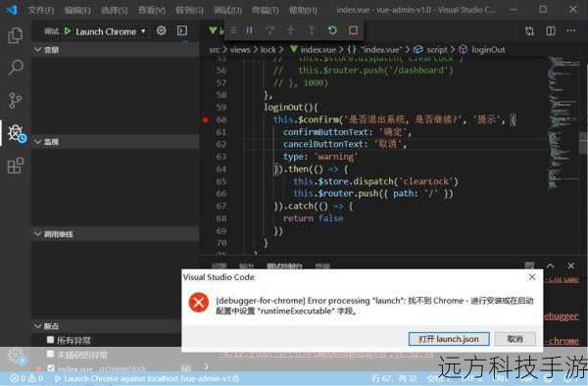The image size is (588, 386).
Task: Pause the debugging session
Action: point(249,30)
